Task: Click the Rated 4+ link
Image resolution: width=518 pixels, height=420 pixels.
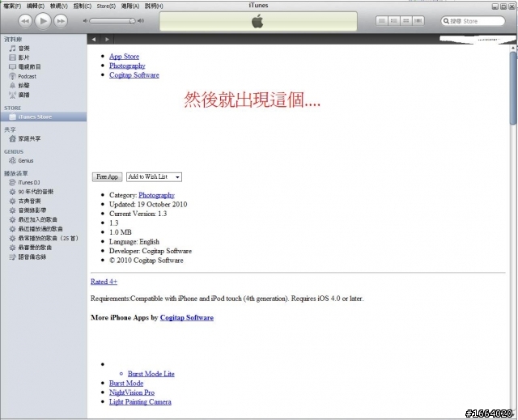Action: (104, 282)
